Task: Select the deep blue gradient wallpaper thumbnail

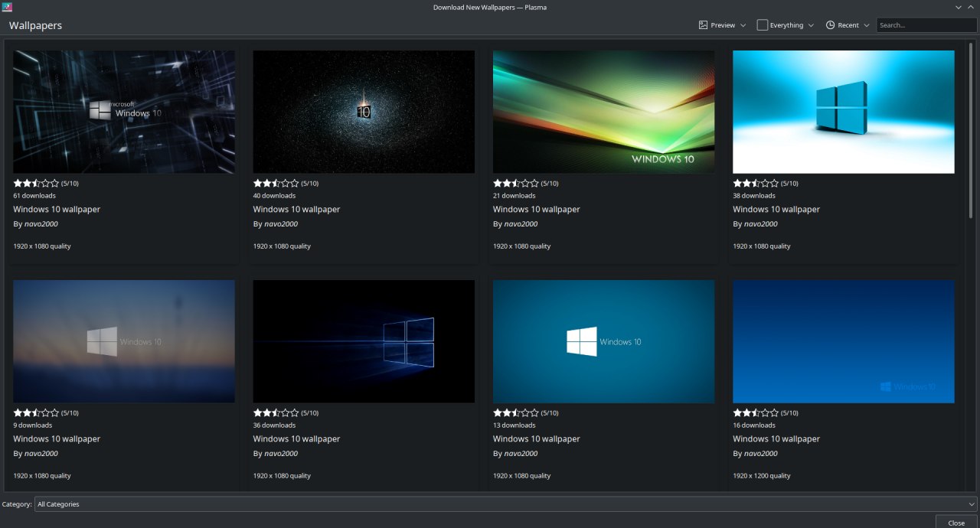Action: (x=844, y=341)
